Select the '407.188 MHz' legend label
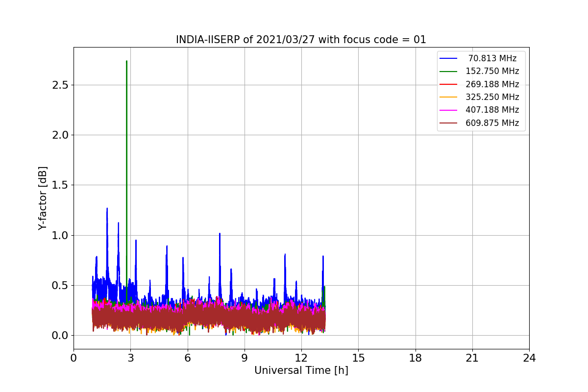 (492, 110)
